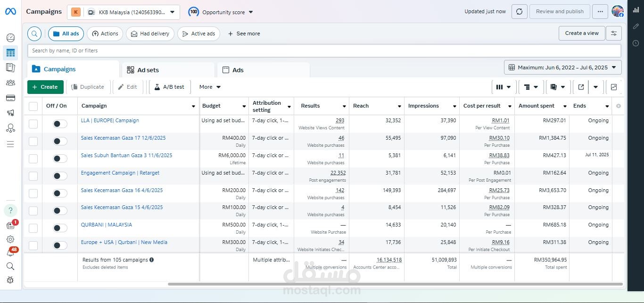The height and width of the screenshot is (303, 644).
Task: Click See more filters link
Action: coord(244,34)
